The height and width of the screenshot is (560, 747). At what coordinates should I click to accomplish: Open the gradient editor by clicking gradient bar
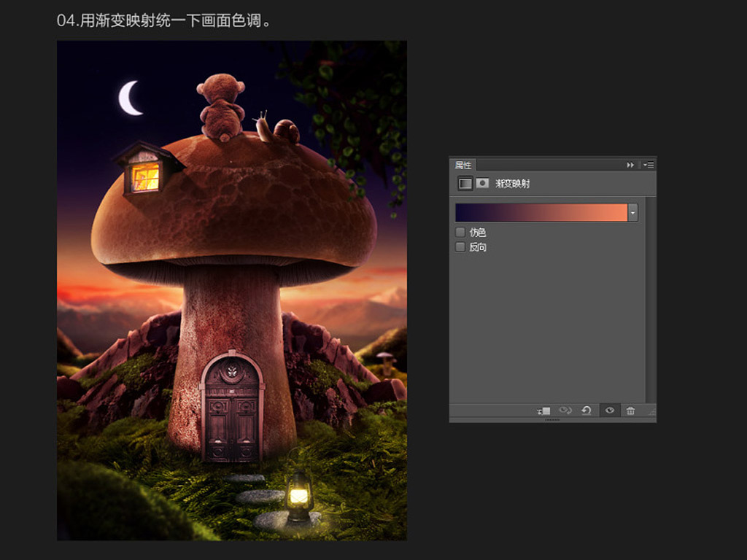tap(541, 212)
